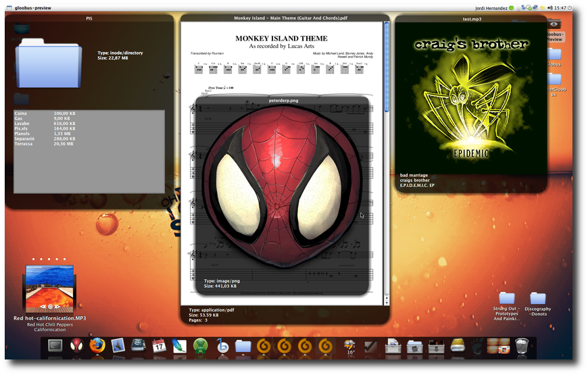Select the Gas row in PIS list
Screen dimensions: 588x375
(89, 118)
